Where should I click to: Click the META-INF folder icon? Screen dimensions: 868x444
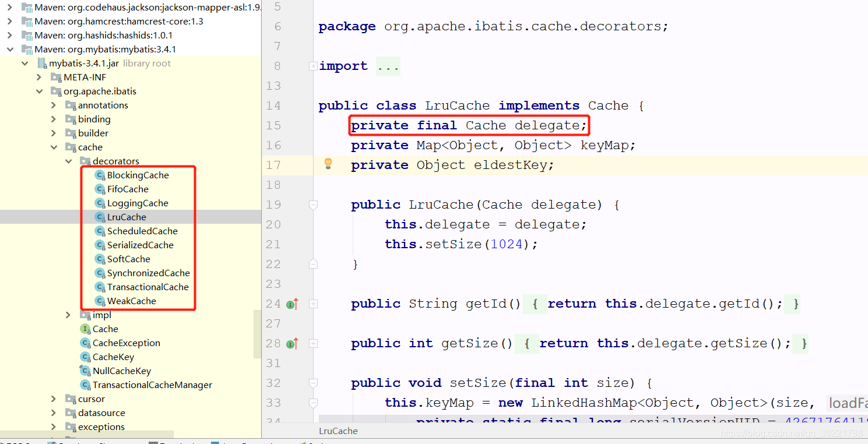tap(56, 77)
